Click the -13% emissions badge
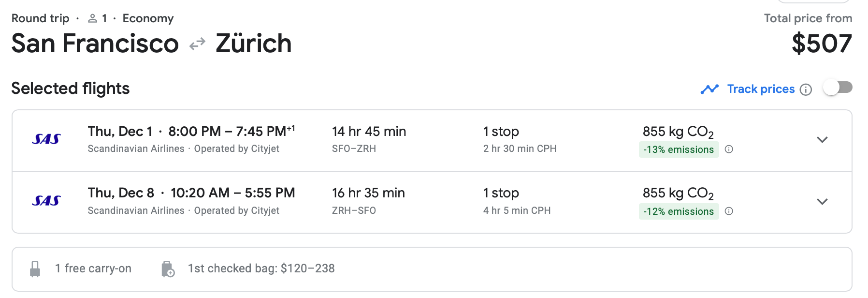Viewport: 868px width, 298px height. tap(679, 149)
